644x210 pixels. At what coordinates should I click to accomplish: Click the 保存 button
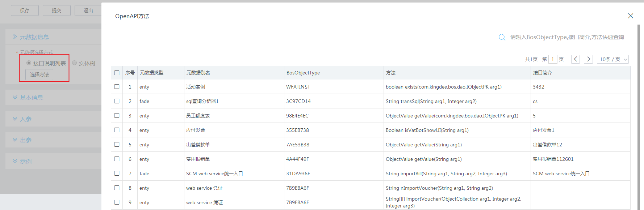25,10
